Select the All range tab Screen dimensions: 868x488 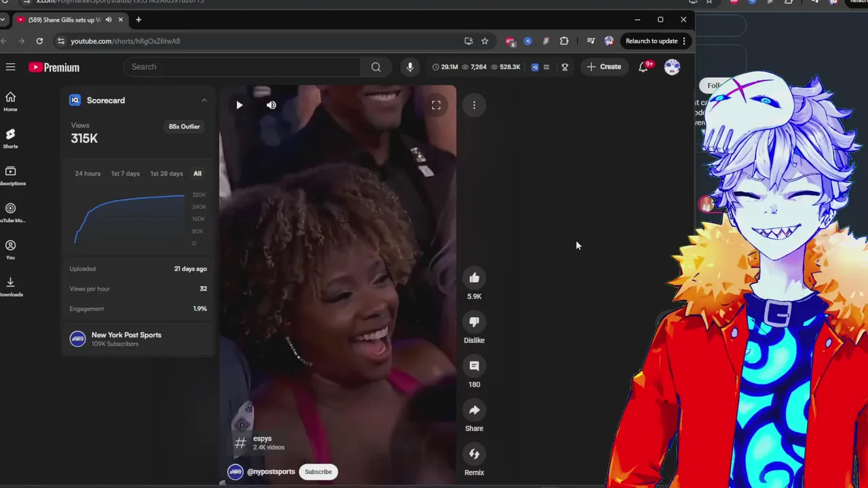[197, 174]
